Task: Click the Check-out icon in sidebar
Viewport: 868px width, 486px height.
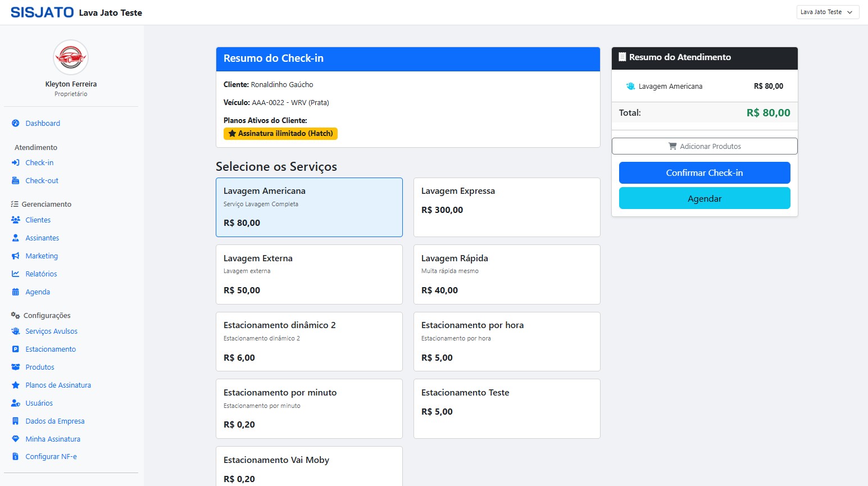Action: click(16, 181)
